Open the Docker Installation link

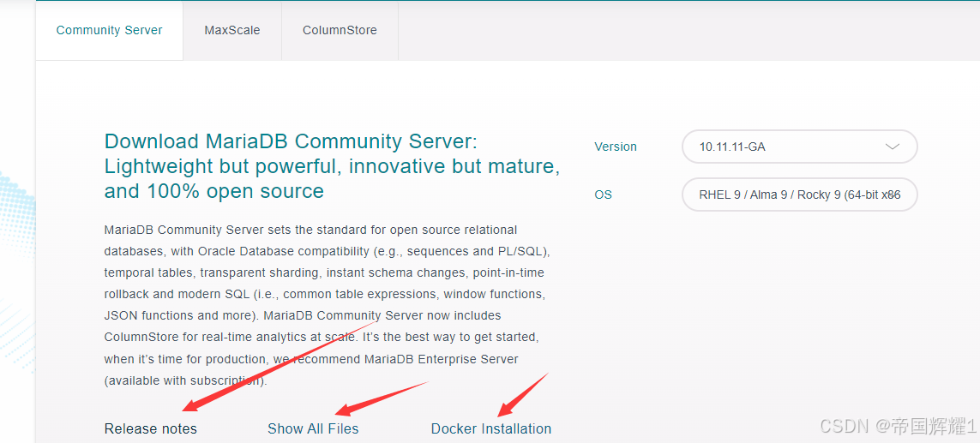tap(491, 428)
